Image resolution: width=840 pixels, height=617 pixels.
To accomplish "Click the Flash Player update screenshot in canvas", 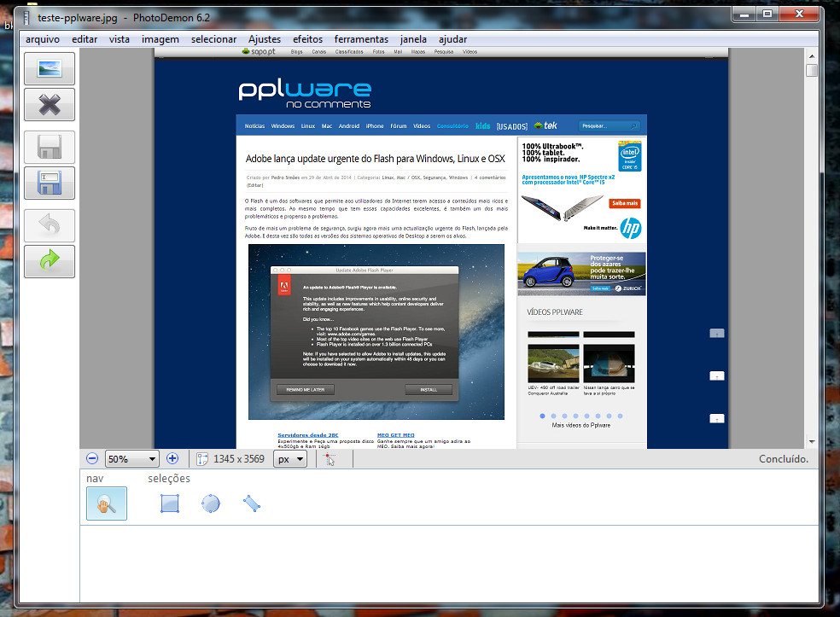I will 376,331.
